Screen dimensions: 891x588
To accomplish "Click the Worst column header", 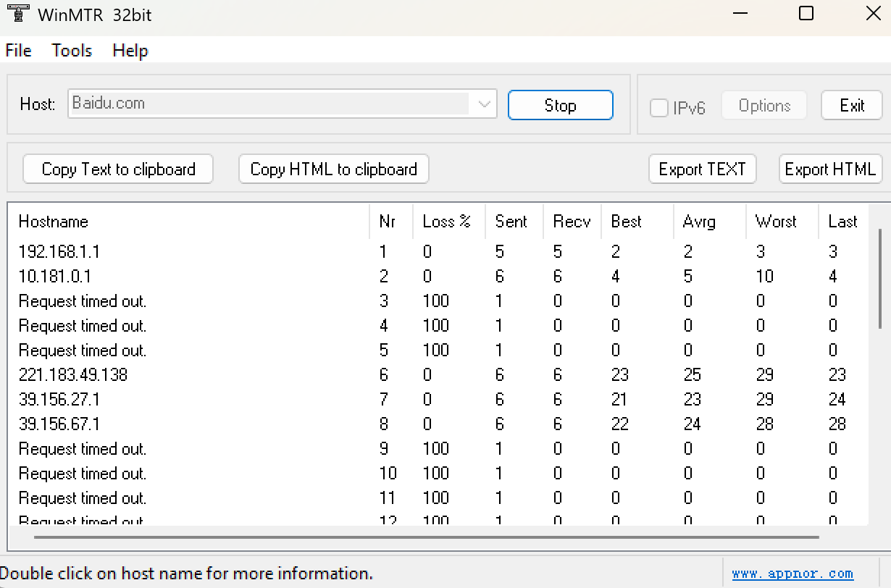I will tap(782, 222).
